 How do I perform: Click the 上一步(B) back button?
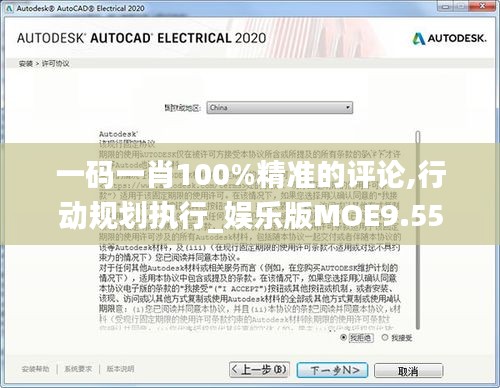[x=259, y=369]
